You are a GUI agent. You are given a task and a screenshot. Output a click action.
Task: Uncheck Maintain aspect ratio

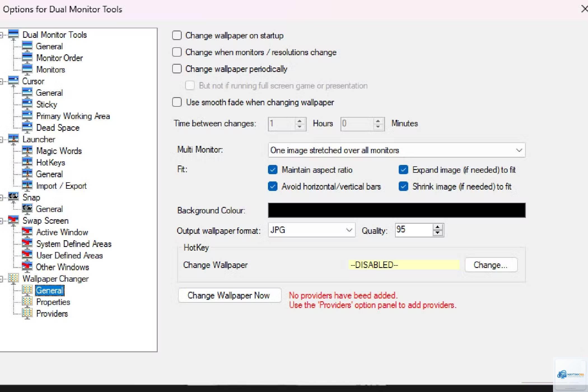click(272, 170)
